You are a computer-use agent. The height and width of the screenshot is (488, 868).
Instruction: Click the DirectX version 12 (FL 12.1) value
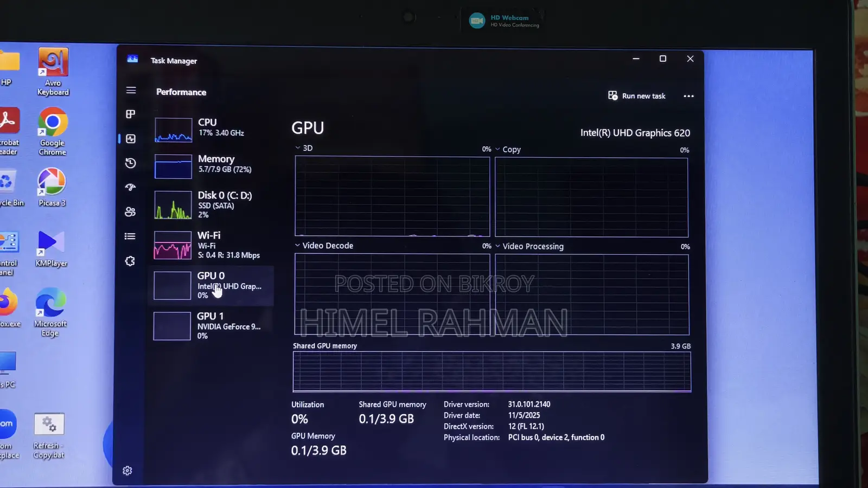coord(526,427)
